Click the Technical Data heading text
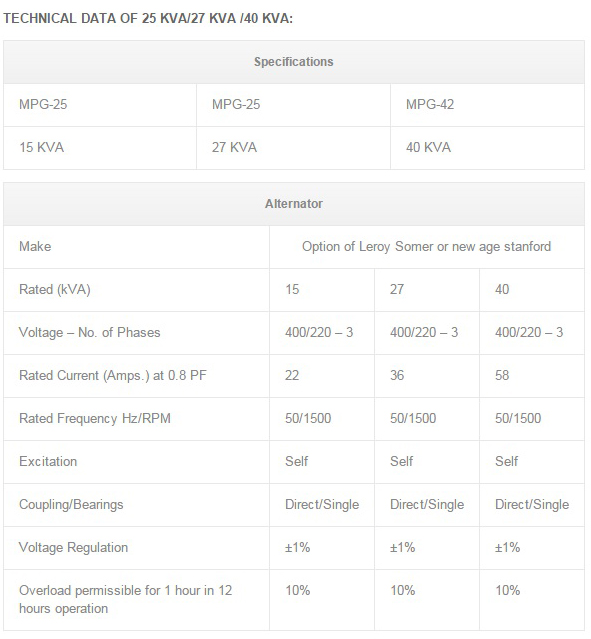The image size is (591, 639). [x=148, y=19]
